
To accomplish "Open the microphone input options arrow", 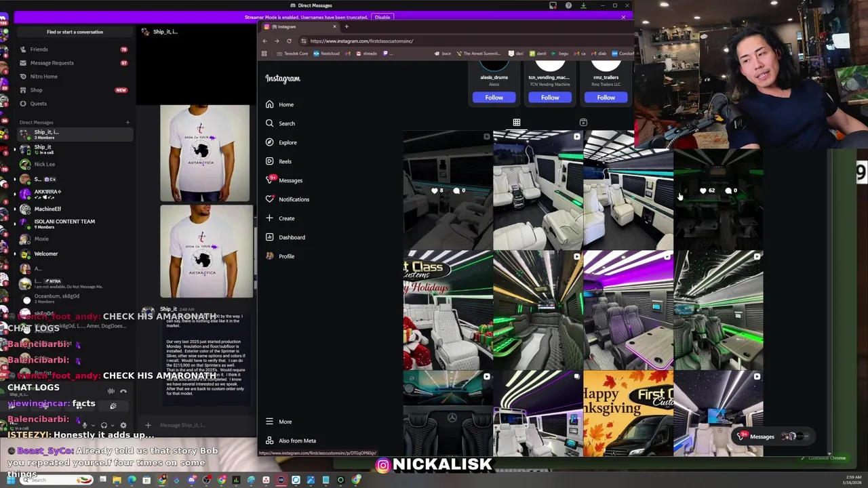I will pyautogui.click(x=92, y=426).
